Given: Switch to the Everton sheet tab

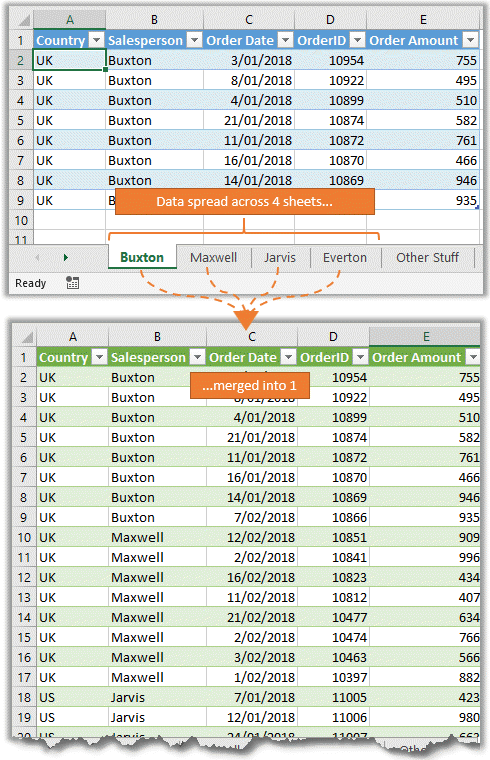Looking at the screenshot, I should tap(345, 257).
